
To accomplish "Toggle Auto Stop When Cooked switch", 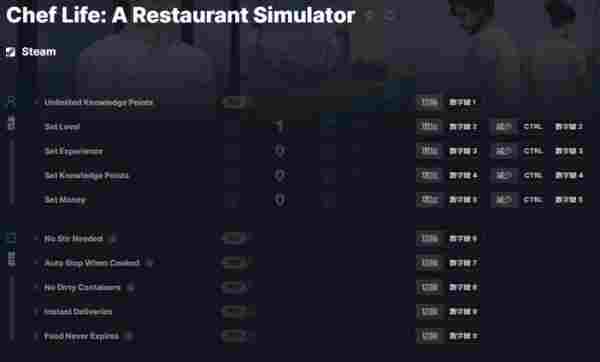I will (x=236, y=263).
